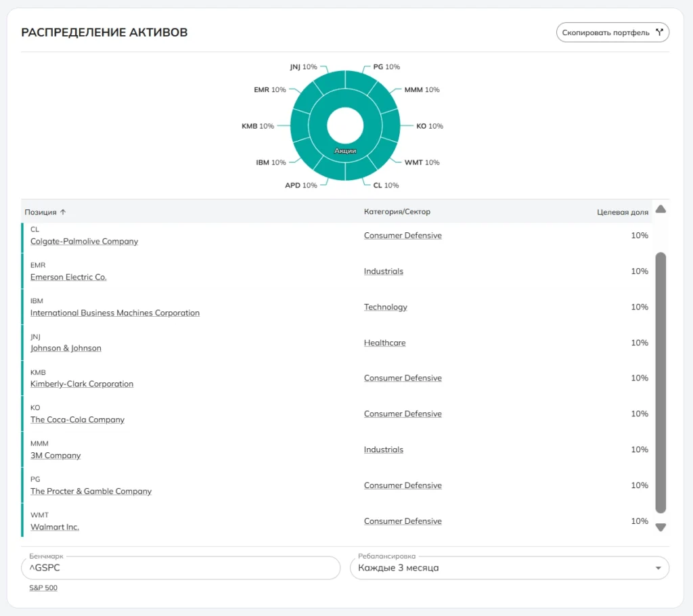The width and height of the screenshot is (693, 616).
Task: Click the WMT 10% chart label
Action: coord(422,162)
